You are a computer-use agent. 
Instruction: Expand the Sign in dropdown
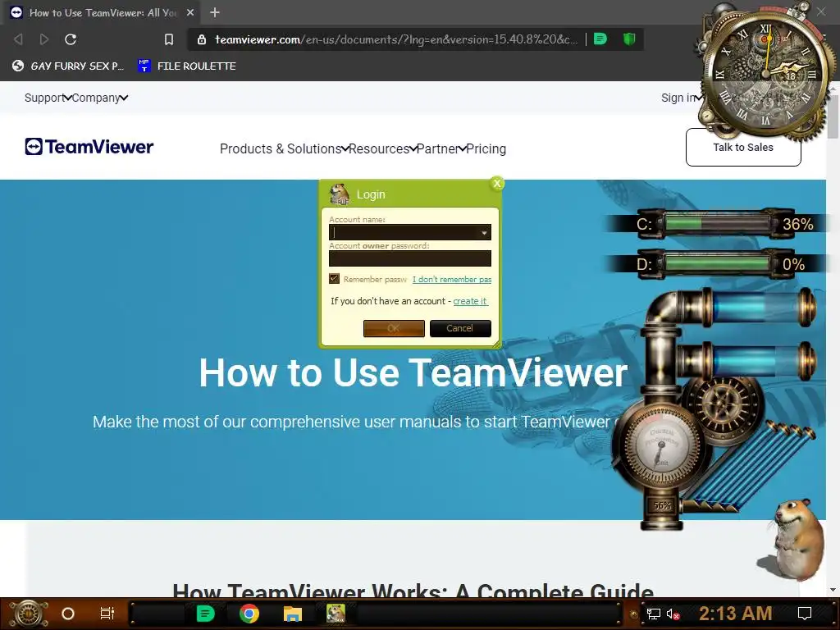pos(682,98)
